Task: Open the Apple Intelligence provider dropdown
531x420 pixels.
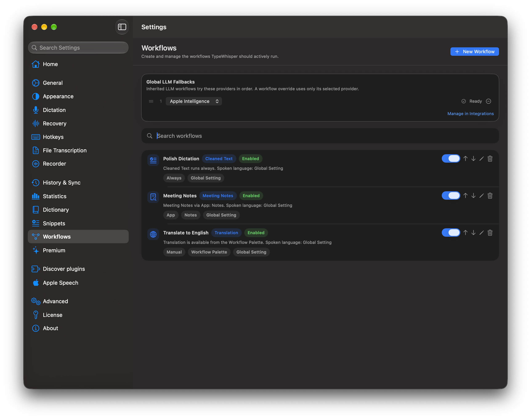Action: point(194,101)
